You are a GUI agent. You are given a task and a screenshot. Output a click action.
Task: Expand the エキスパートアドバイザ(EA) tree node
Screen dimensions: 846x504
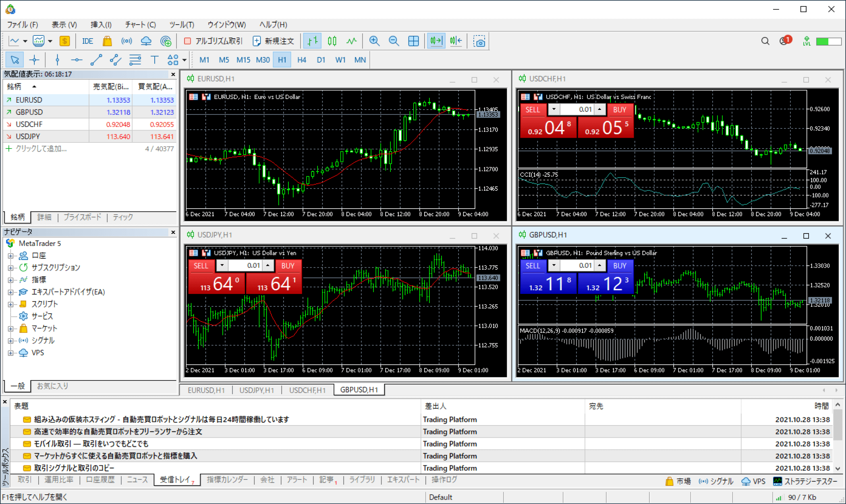(10, 291)
